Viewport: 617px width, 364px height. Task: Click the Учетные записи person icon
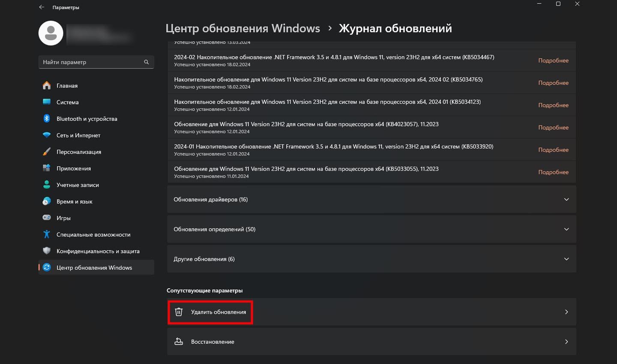click(47, 185)
